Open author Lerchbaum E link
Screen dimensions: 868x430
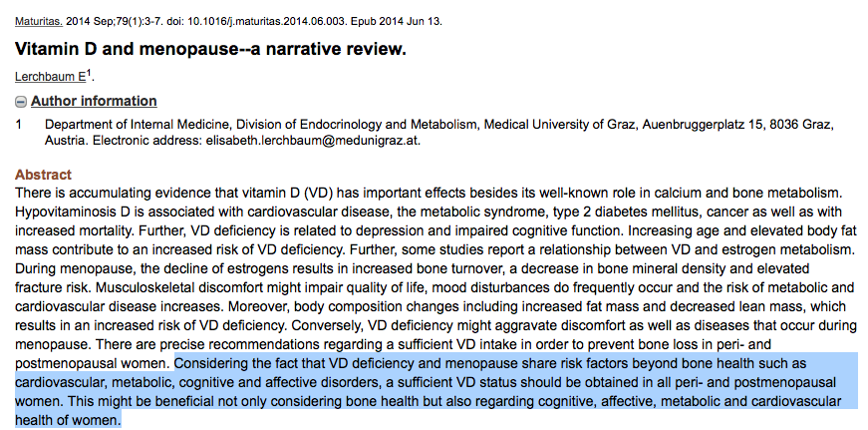[50, 77]
